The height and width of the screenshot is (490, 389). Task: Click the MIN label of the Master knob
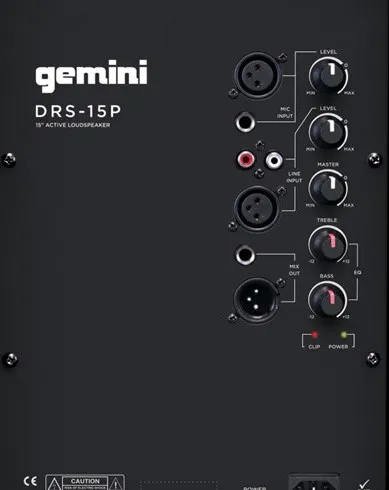click(310, 205)
